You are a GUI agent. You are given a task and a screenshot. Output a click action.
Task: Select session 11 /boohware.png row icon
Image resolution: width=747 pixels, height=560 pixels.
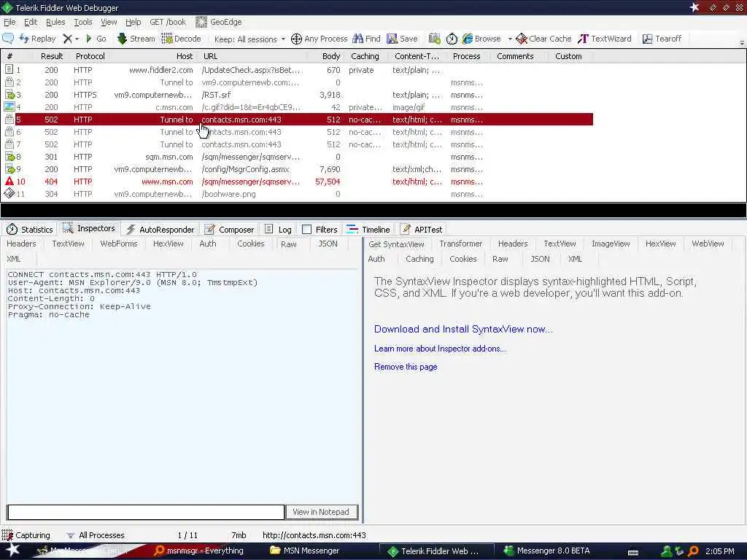[x=9, y=193]
